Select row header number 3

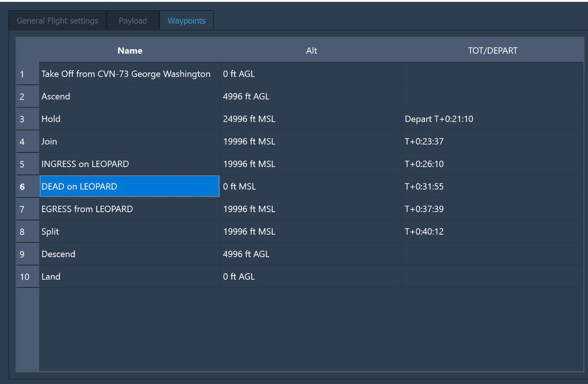click(x=28, y=119)
